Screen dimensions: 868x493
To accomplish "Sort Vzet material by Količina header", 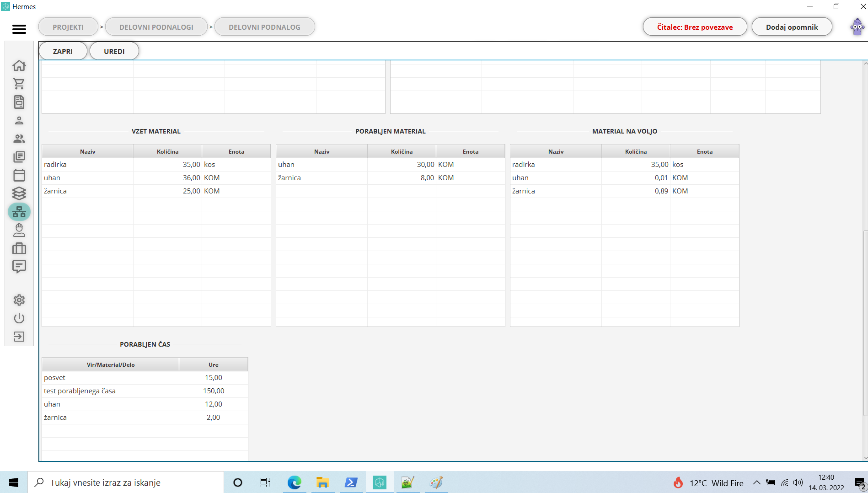I will click(167, 151).
